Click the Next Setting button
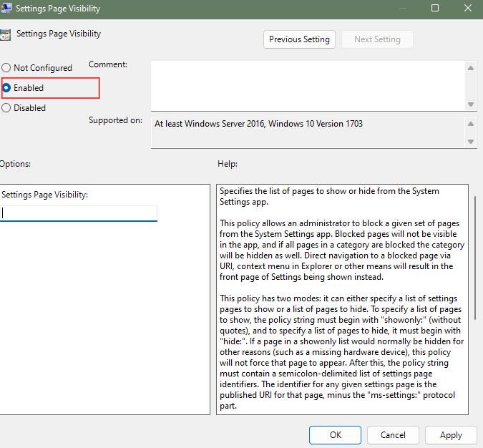483x448 pixels. pyautogui.click(x=377, y=39)
